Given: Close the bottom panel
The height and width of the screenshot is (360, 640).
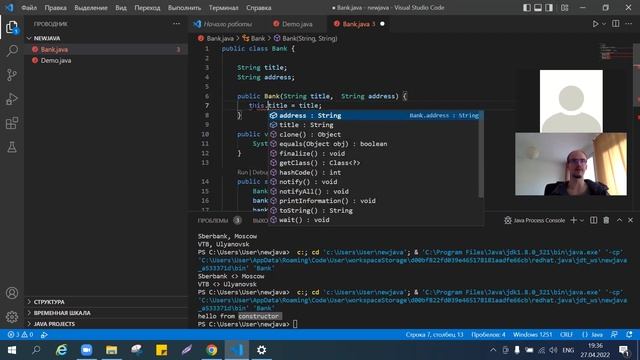Looking at the screenshot, I should 631,220.
